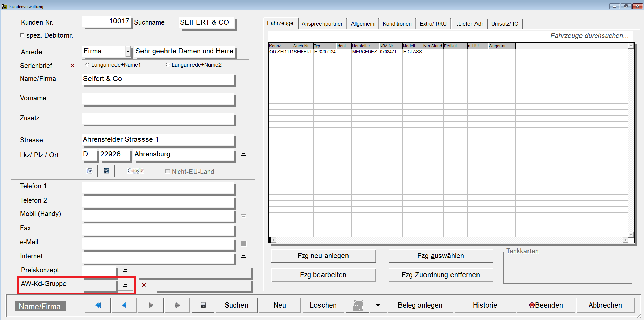644x320 pixels.
Task: Click the gray square beside e-Mail field
Action: pyautogui.click(x=243, y=244)
